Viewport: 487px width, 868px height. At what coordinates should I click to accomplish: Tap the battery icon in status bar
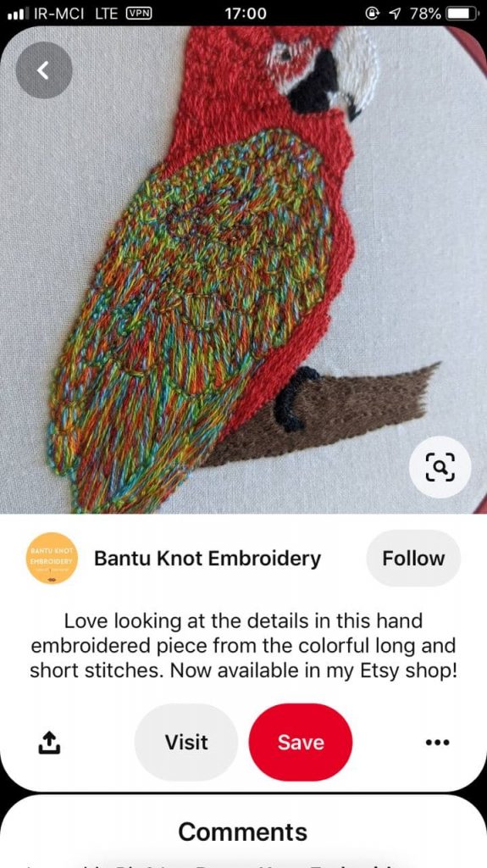click(462, 14)
